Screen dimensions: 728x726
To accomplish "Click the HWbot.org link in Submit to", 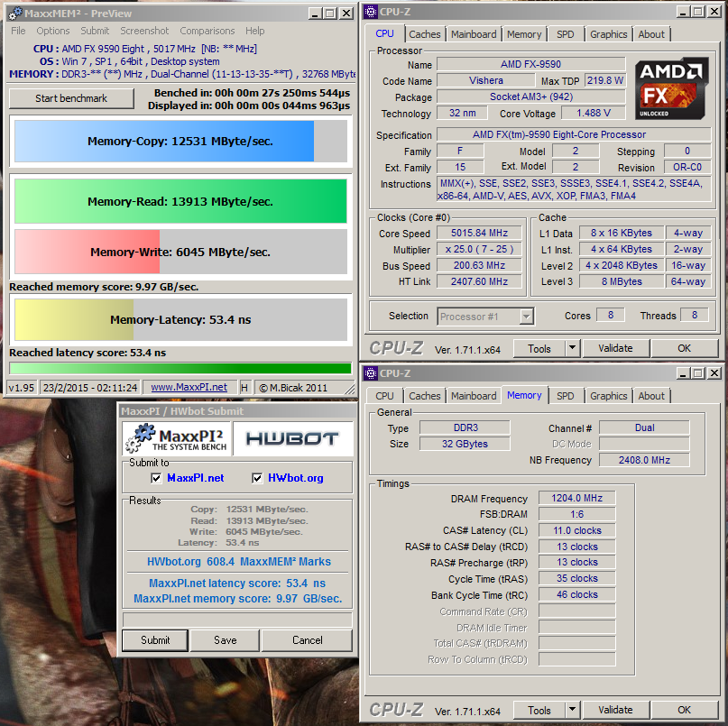I will (296, 478).
